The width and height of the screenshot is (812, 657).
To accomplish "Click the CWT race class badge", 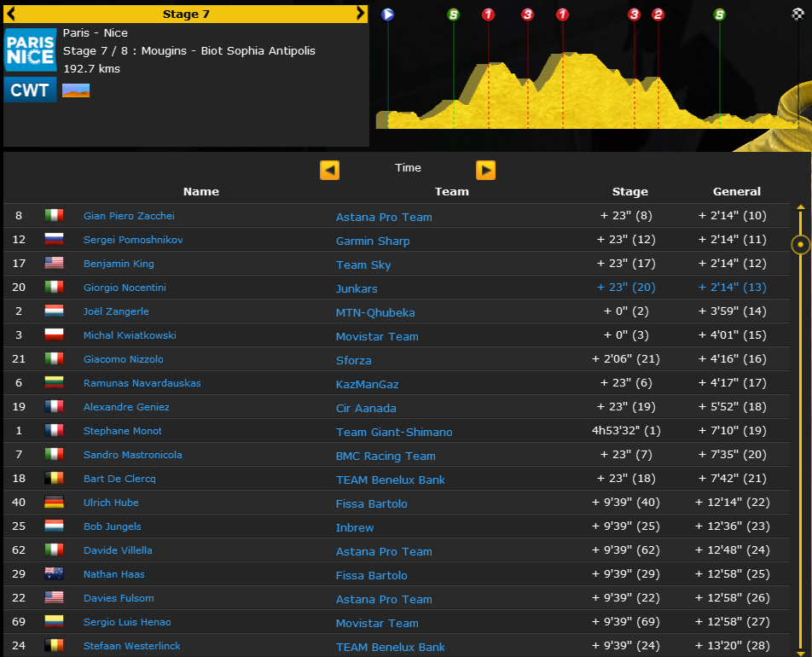I will pyautogui.click(x=31, y=90).
